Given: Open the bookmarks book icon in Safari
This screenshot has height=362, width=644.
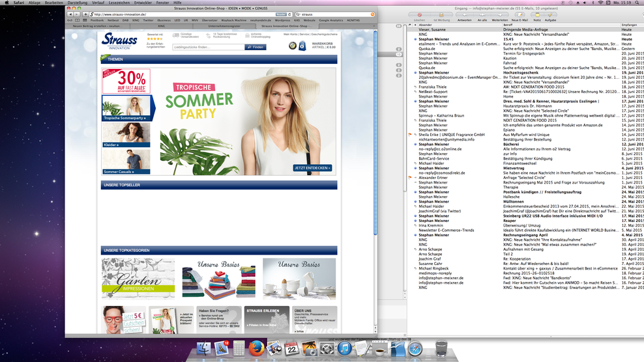Looking at the screenshot, I should [x=77, y=20].
